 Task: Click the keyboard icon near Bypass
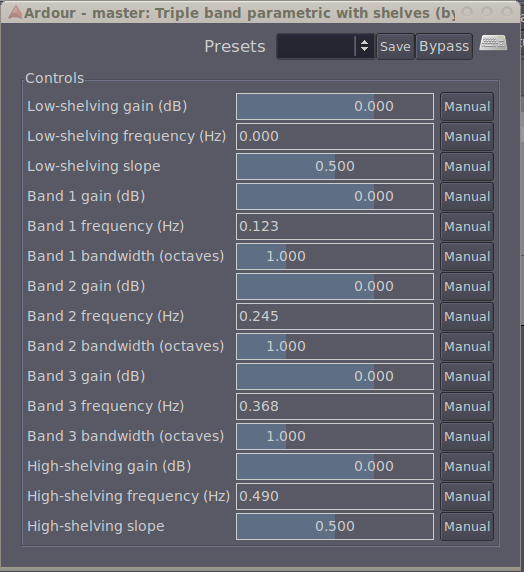pos(493,43)
